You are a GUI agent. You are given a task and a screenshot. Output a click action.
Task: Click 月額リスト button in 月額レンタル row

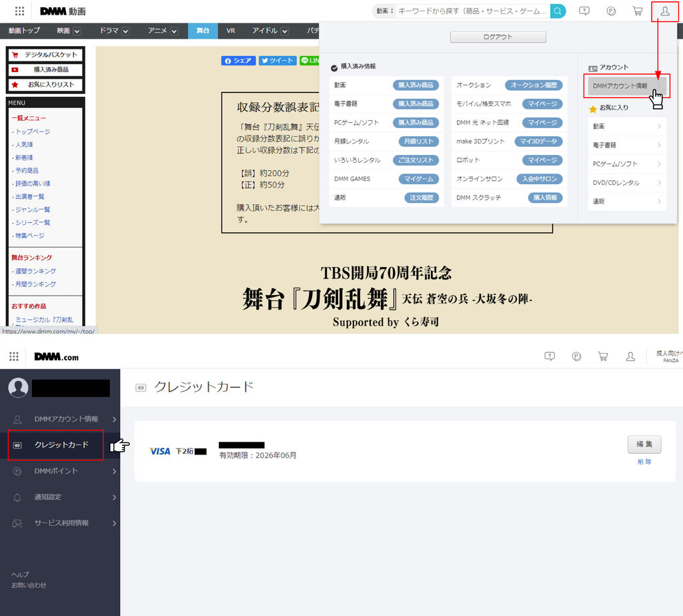[419, 141]
